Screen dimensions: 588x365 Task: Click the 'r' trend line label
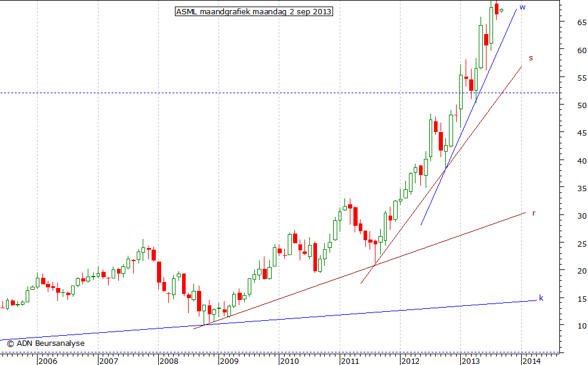pos(534,213)
